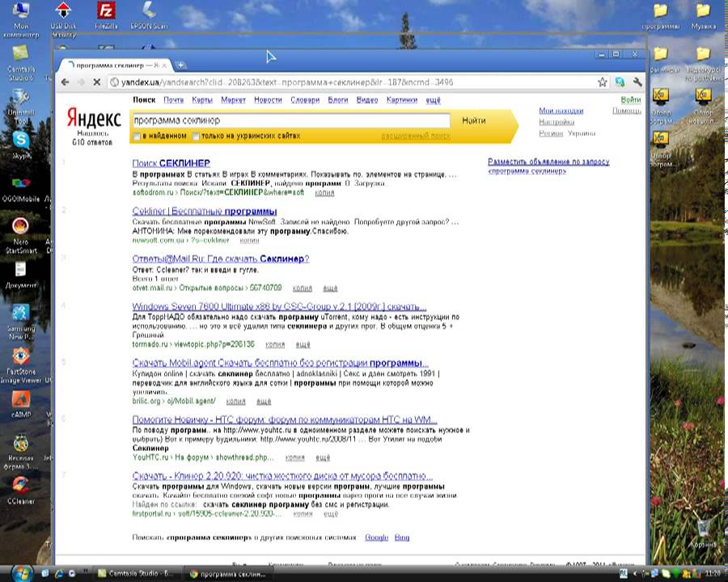Select Nero StartSmart desktop icon
728x582 pixels.
[x=21, y=236]
